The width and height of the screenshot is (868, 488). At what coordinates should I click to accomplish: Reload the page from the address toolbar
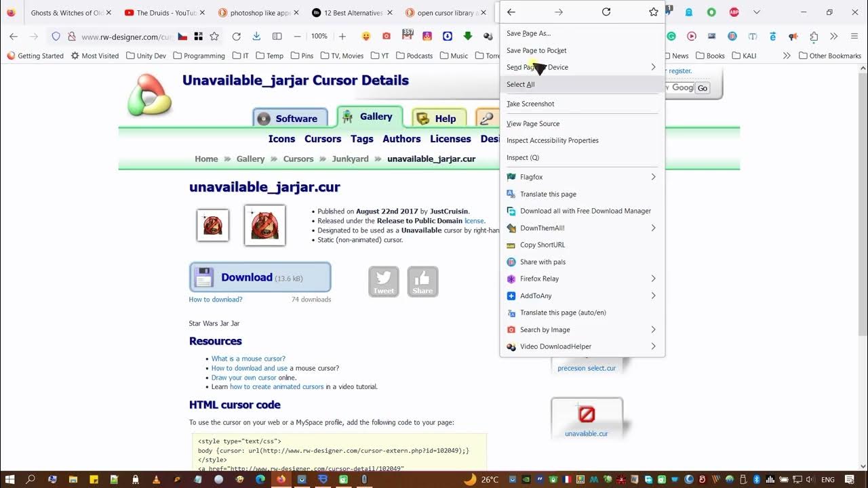point(236,37)
